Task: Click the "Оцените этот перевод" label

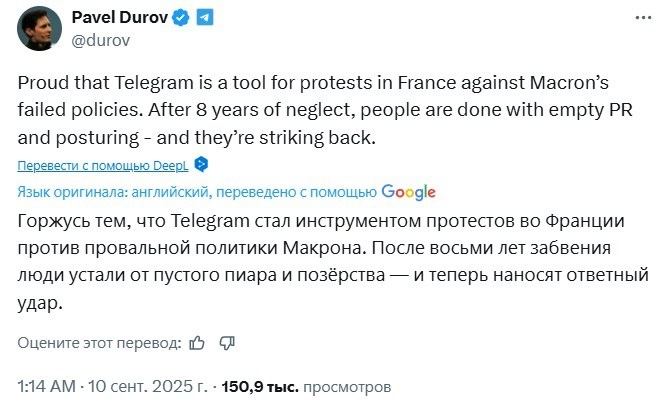Action: pos(99,343)
